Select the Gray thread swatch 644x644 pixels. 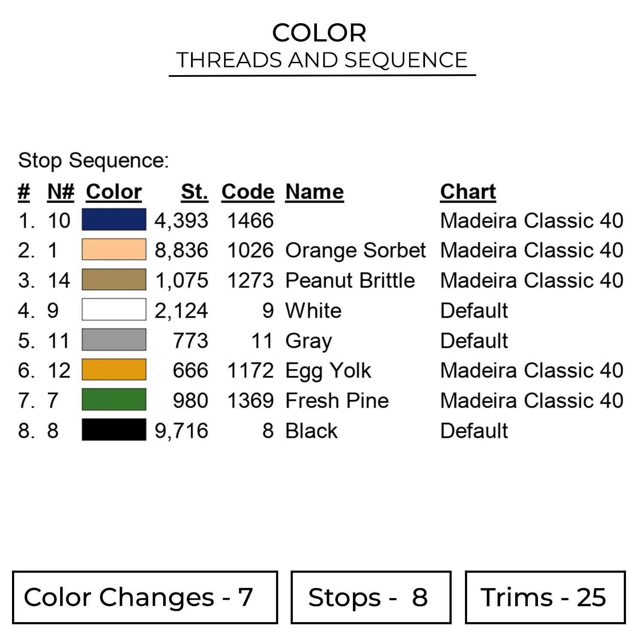tap(114, 340)
